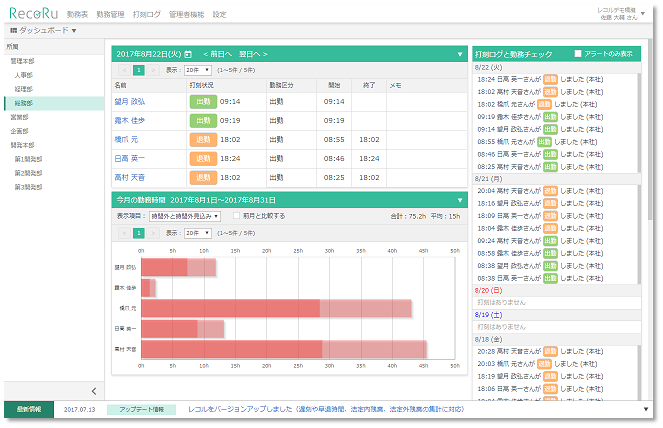Enable the アラートのみ表示 checkbox
The width and height of the screenshot is (663, 428).
click(x=578, y=53)
